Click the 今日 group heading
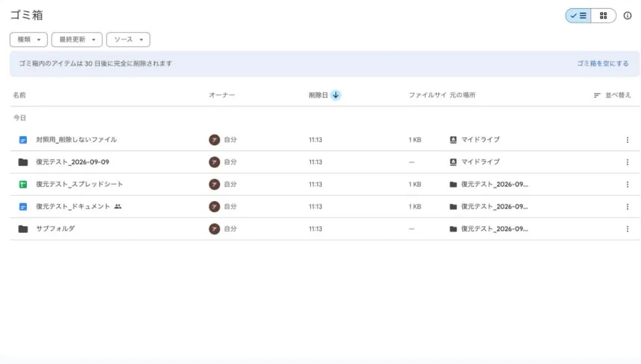 coord(19,118)
